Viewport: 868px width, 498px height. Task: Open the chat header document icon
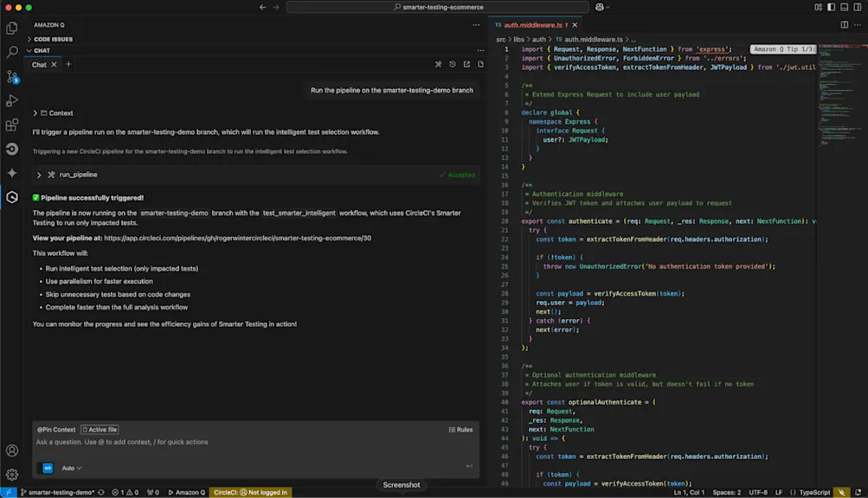480,64
